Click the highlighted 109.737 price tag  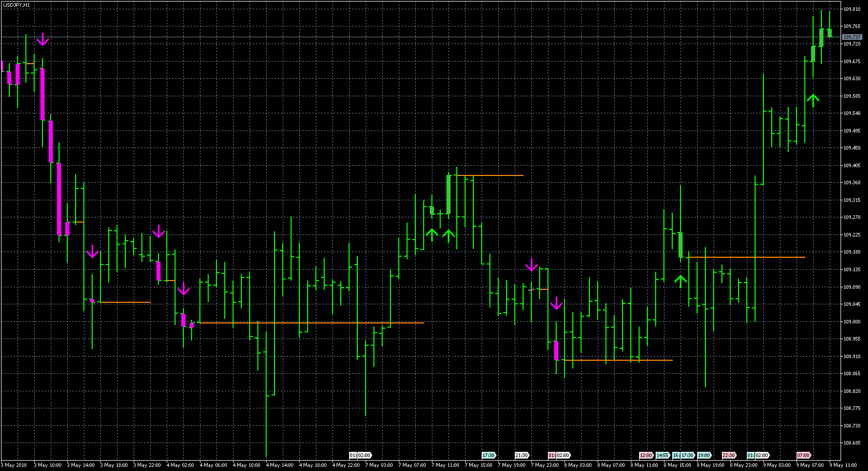click(x=851, y=37)
